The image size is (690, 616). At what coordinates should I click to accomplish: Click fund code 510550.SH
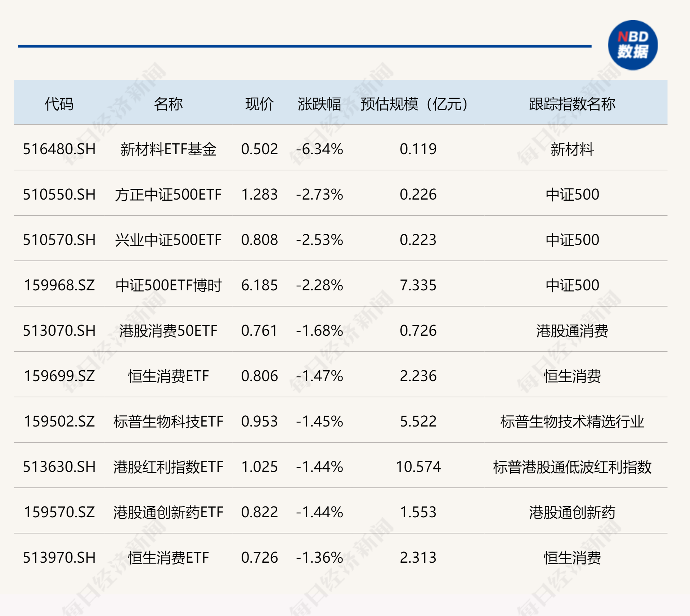pos(59,195)
